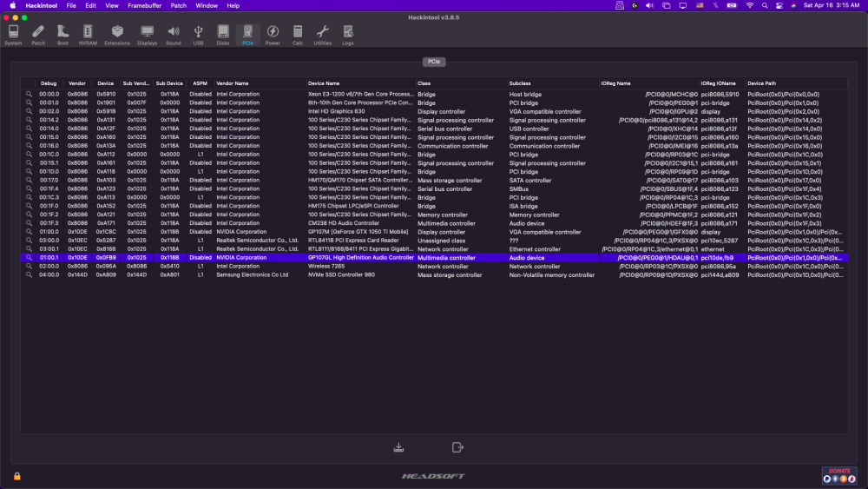This screenshot has width=868, height=489.
Task: Open the Displays toolbar section
Action: (x=147, y=35)
